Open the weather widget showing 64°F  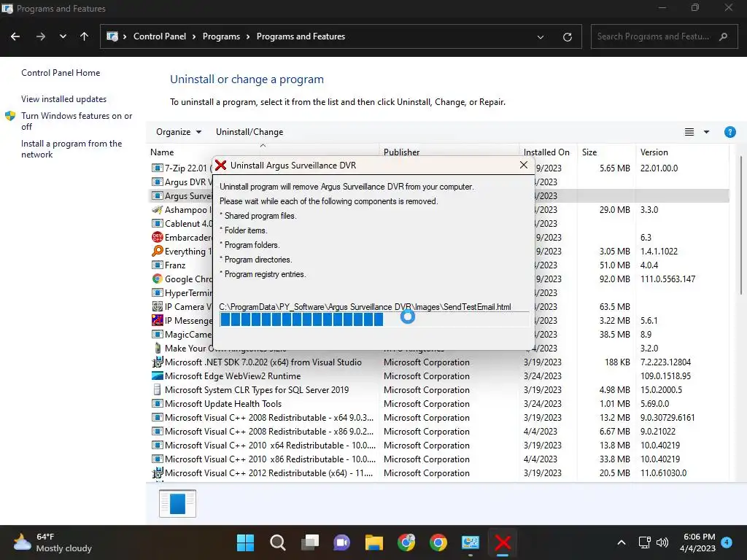pyautogui.click(x=53, y=542)
